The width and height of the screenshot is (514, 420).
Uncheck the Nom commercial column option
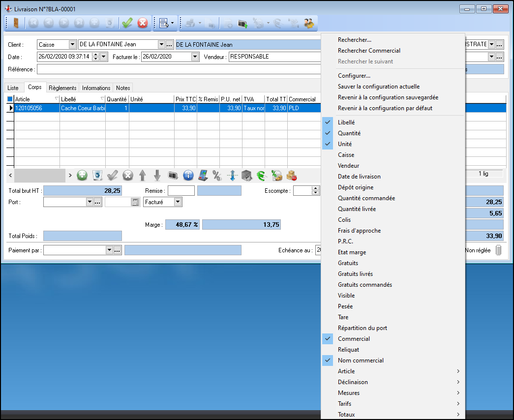coord(361,360)
